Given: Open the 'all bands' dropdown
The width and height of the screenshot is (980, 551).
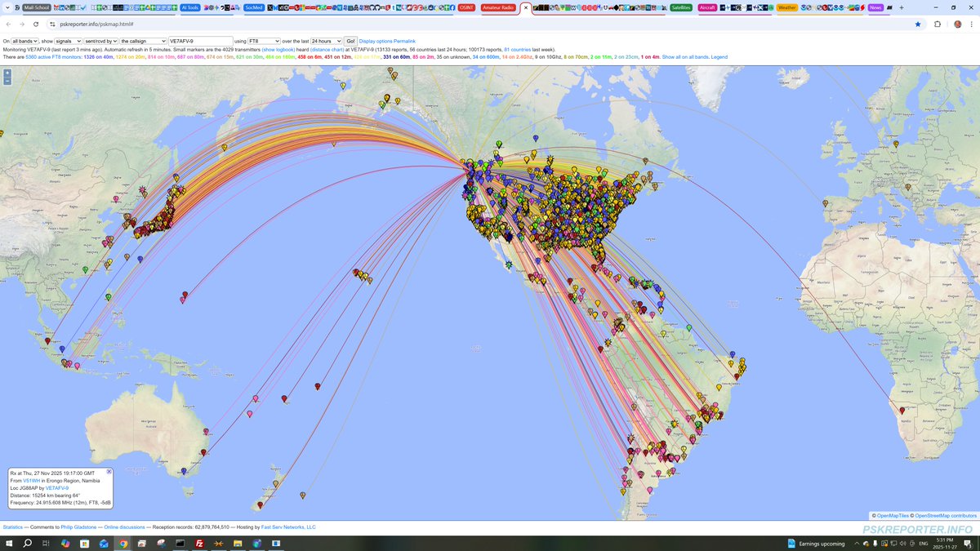Looking at the screenshot, I should [x=25, y=41].
